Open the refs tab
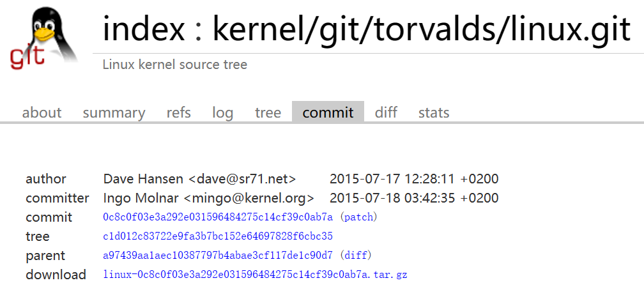The image size is (644, 292). pos(179,112)
